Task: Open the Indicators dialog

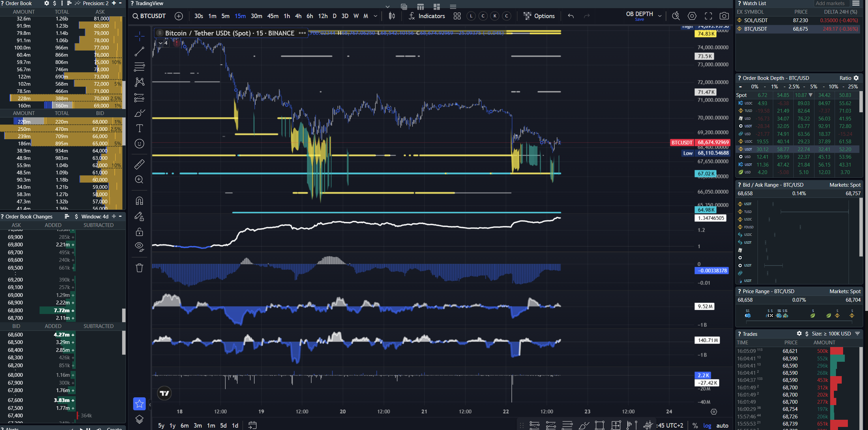Action: tap(427, 16)
